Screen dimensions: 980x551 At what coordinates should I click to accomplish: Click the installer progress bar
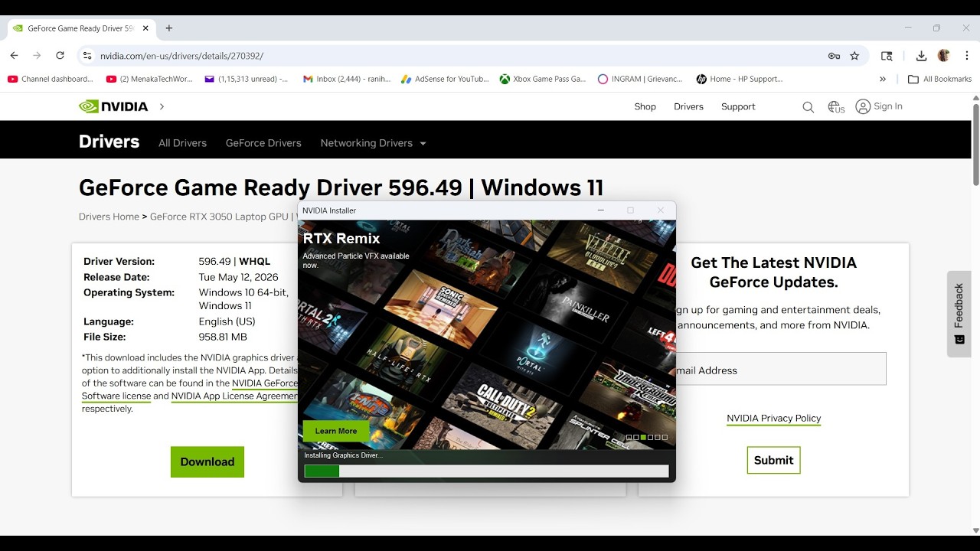tap(486, 471)
